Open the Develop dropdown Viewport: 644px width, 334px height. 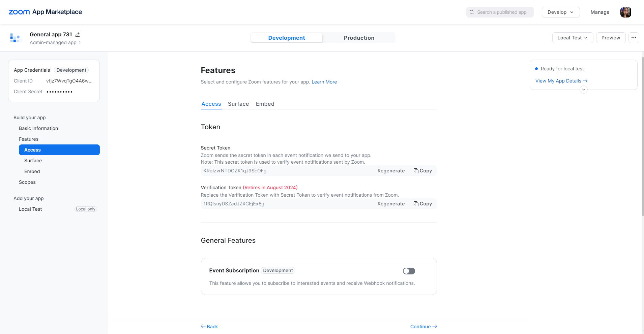click(561, 12)
